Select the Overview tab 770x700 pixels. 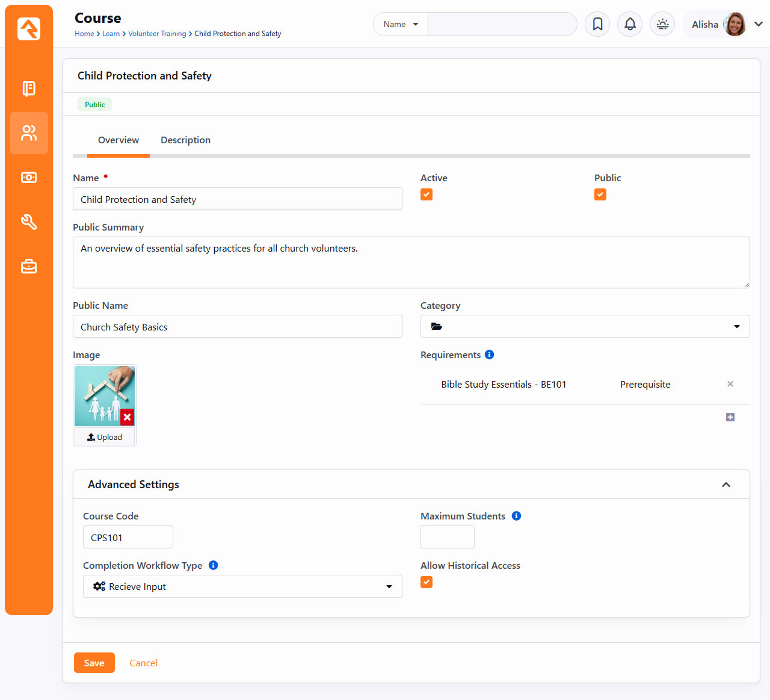click(119, 140)
